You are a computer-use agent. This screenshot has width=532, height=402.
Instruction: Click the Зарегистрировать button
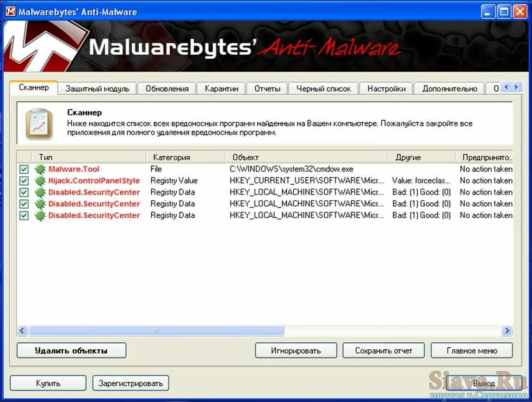point(130,383)
